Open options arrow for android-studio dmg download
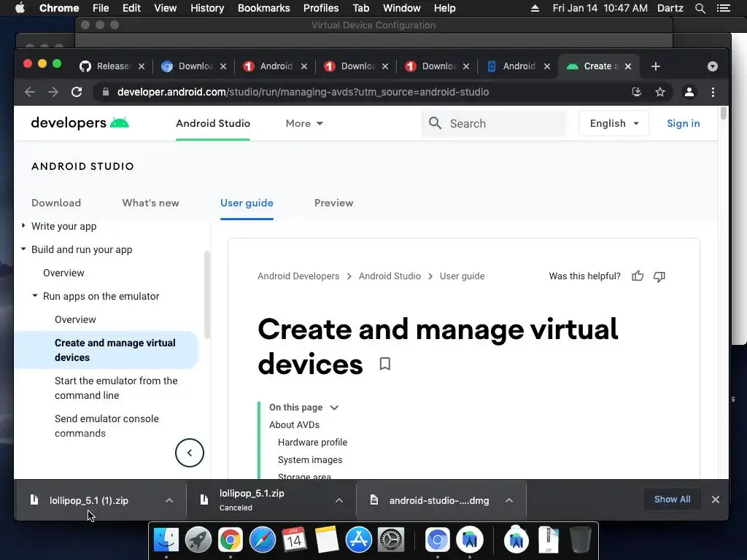Viewport: 747px width, 560px height. pyautogui.click(x=509, y=500)
